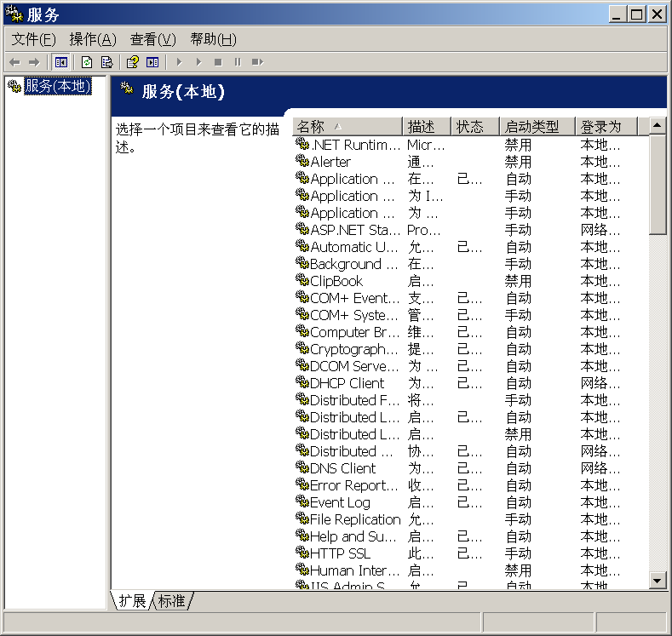Minimize the 服务 window
672x636 pixels.
point(617,14)
